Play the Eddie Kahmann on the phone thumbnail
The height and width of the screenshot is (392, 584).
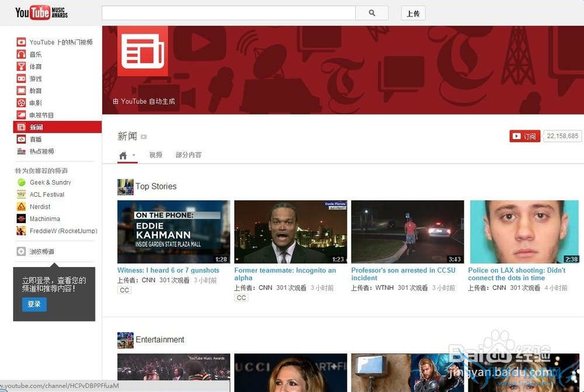tap(173, 232)
